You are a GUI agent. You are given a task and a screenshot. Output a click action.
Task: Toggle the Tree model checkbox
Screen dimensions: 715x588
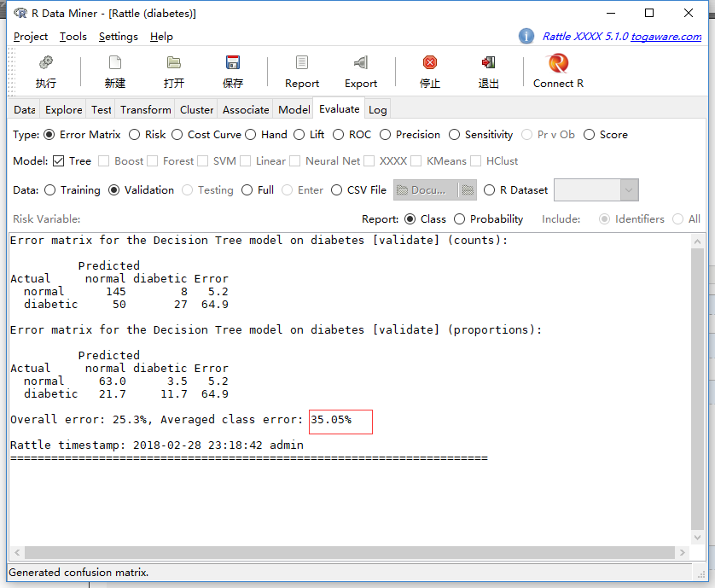(58, 161)
